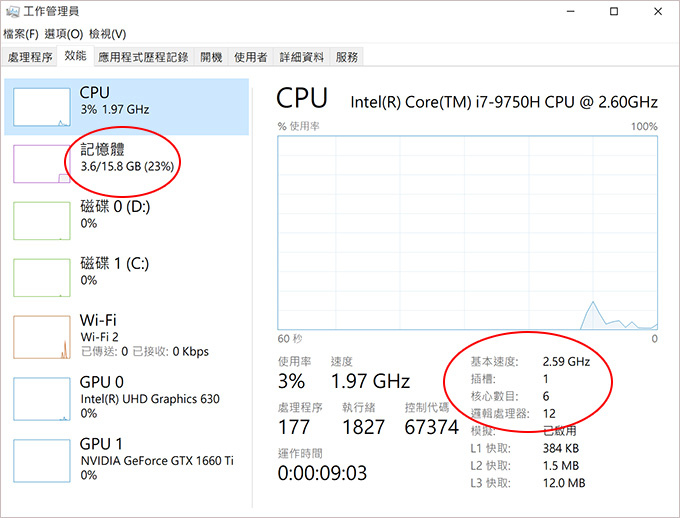This screenshot has width=680, height=518.
Task: Click the 1.97 GHz 速度 value
Action: pos(370,381)
